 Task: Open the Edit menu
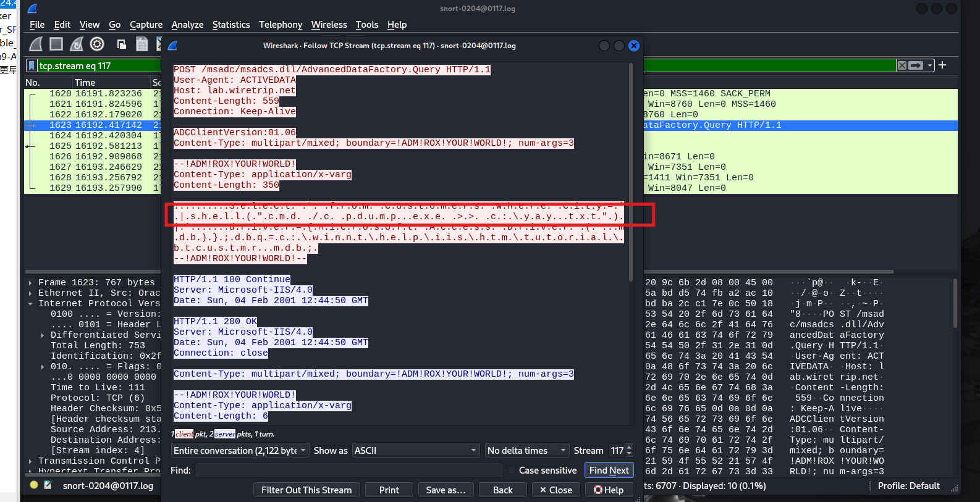tap(62, 25)
